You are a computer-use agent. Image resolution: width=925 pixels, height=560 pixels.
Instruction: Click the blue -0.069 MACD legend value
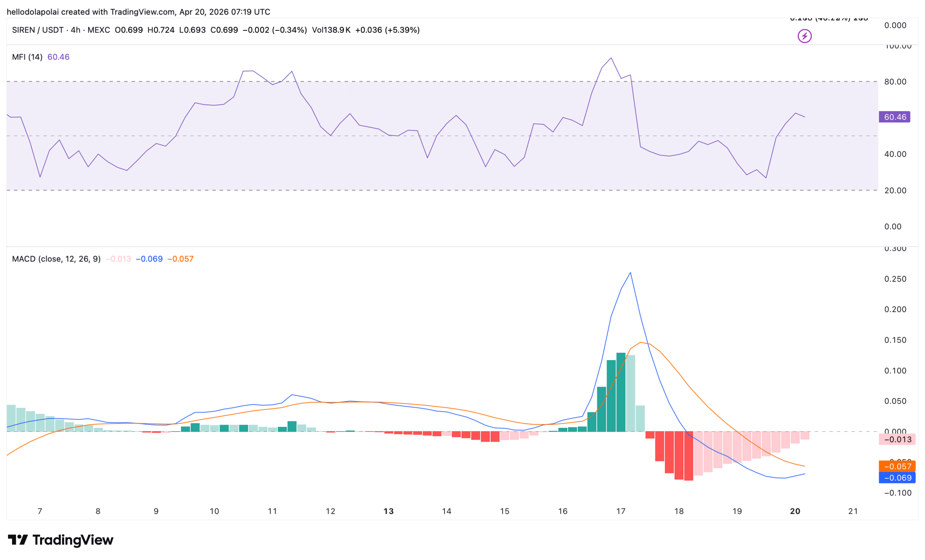pos(149,259)
